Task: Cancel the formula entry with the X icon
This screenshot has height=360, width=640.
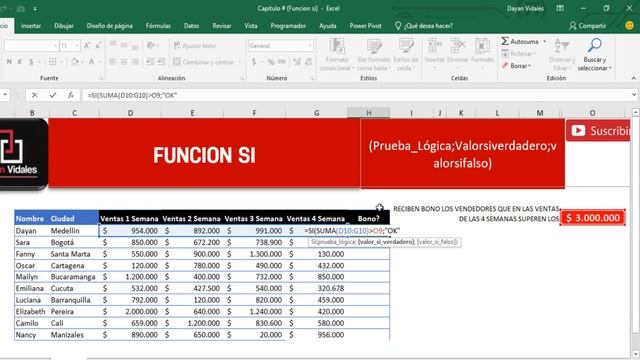Action: coord(35,95)
